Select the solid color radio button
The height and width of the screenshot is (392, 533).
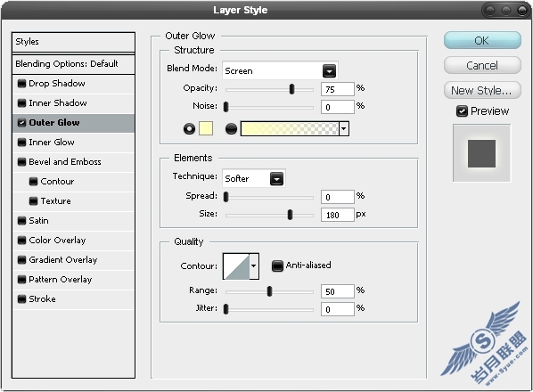(x=189, y=129)
